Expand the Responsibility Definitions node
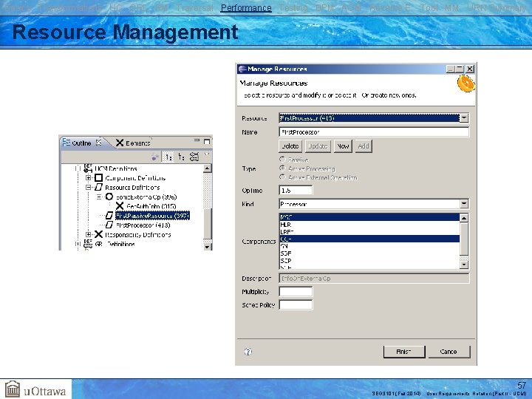The image size is (532, 399). (x=88, y=234)
